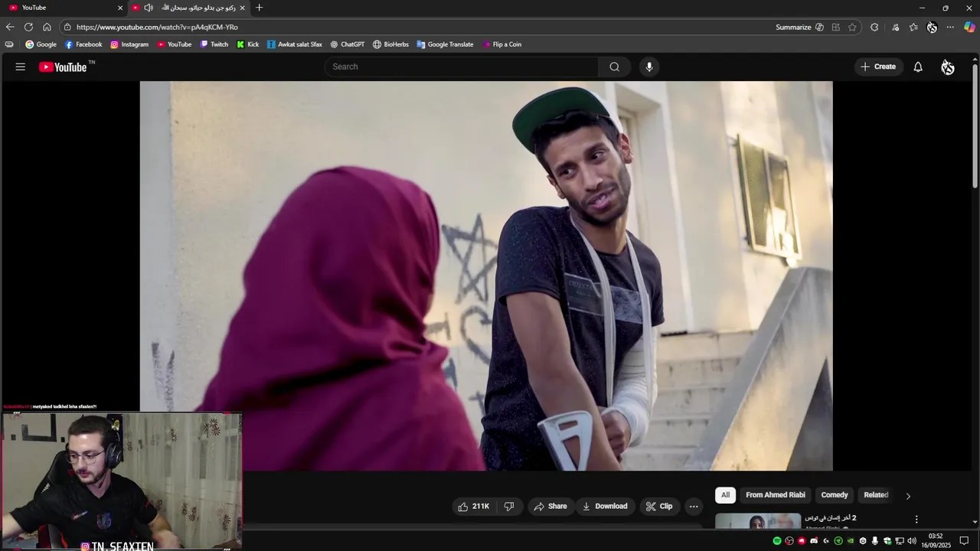
Task: View site information lock icon
Action: coord(67,27)
